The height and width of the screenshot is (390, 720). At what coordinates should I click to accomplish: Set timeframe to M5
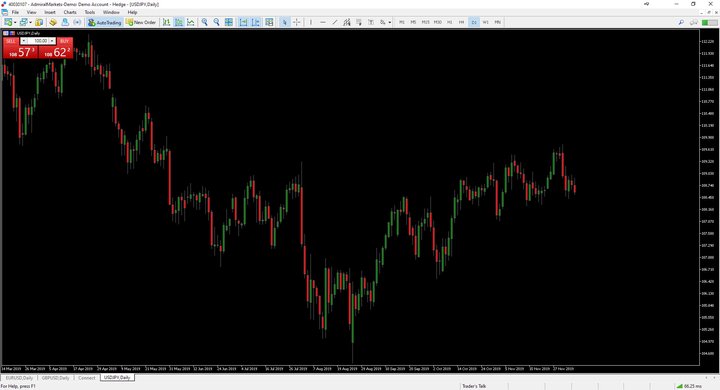click(x=413, y=22)
